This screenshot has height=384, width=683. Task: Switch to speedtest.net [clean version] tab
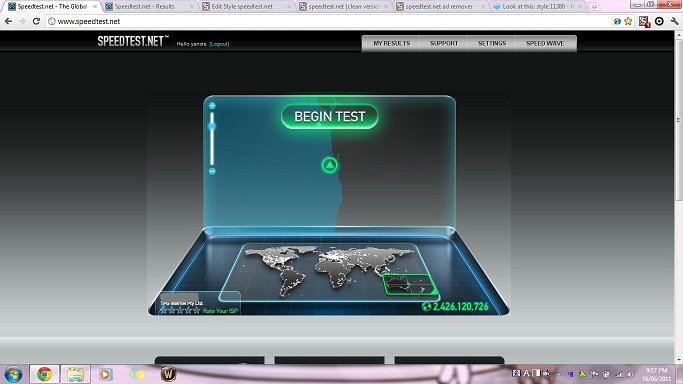344,7
